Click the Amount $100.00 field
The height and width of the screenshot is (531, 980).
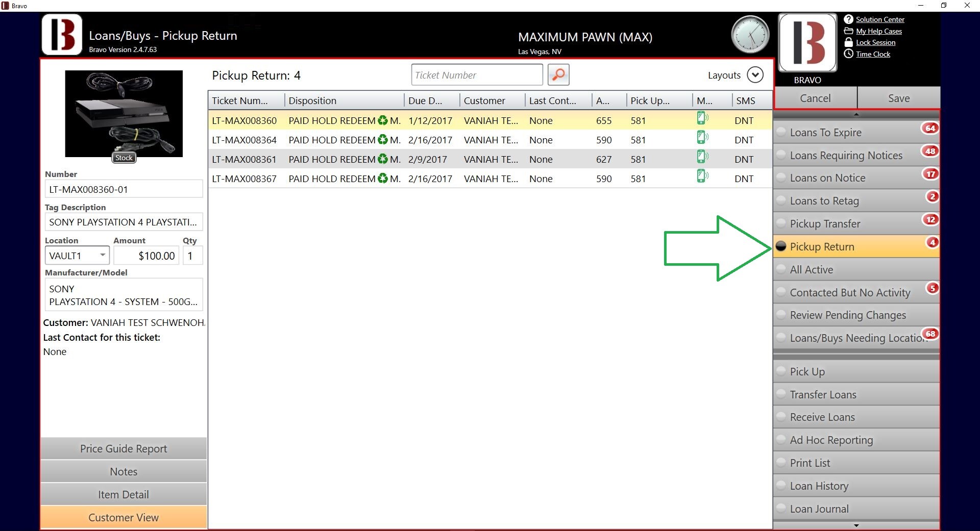pyautogui.click(x=146, y=255)
